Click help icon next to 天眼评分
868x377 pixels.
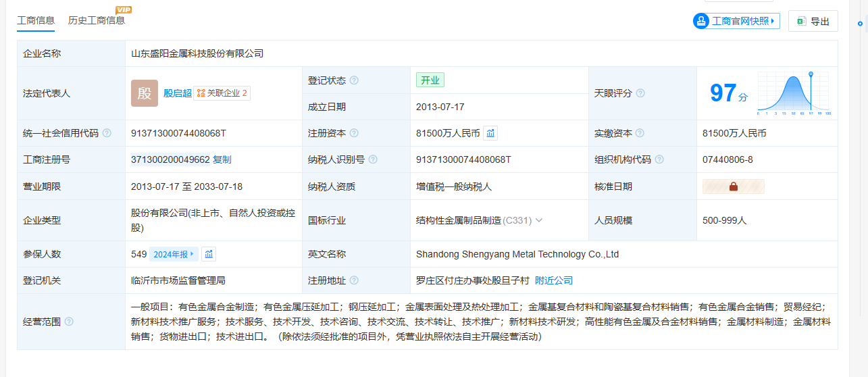(x=640, y=93)
